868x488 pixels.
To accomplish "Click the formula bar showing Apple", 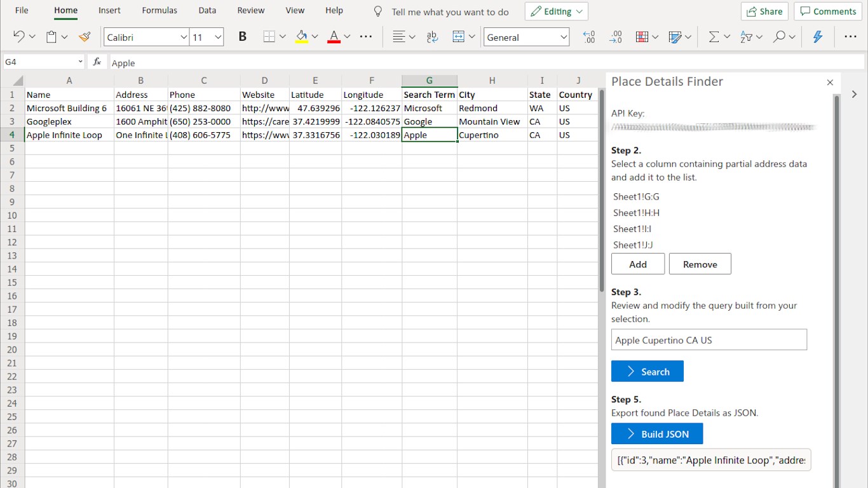I will 487,62.
